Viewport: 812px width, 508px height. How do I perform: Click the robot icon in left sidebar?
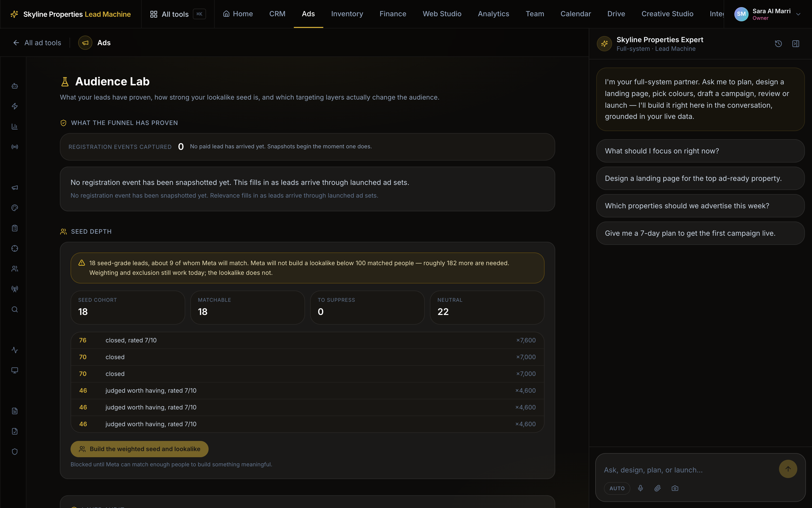(x=15, y=86)
